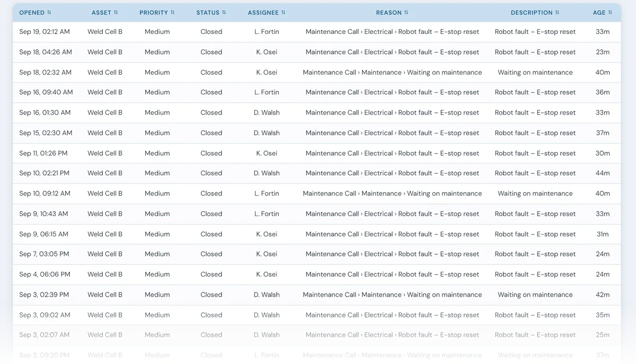
Task: Click assignee K. Osei in Sep 18, 04:26 AM row
Action: [267, 52]
